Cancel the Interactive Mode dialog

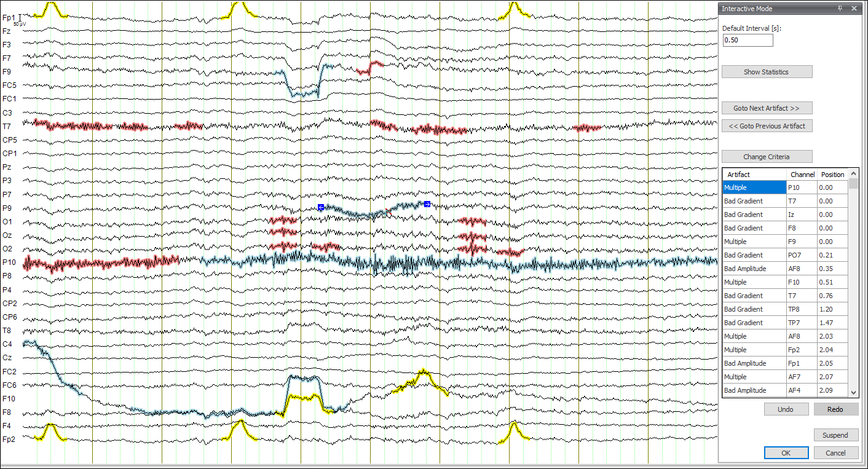click(x=836, y=452)
